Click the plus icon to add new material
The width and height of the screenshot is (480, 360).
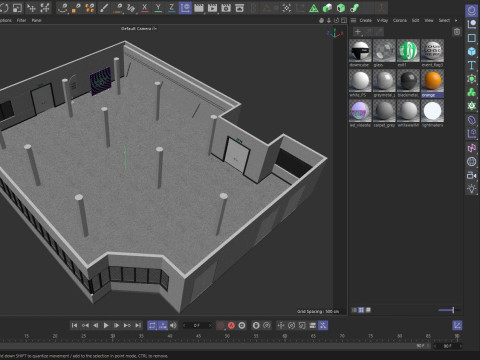[358, 32]
